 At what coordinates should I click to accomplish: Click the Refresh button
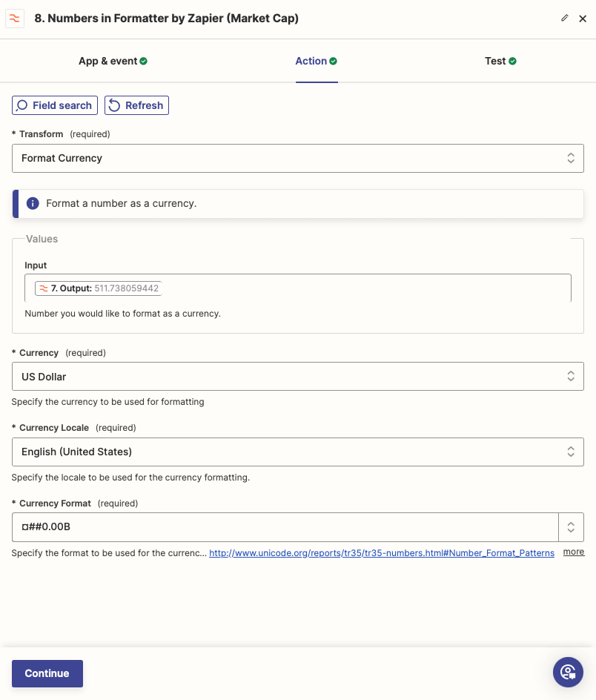(136, 105)
